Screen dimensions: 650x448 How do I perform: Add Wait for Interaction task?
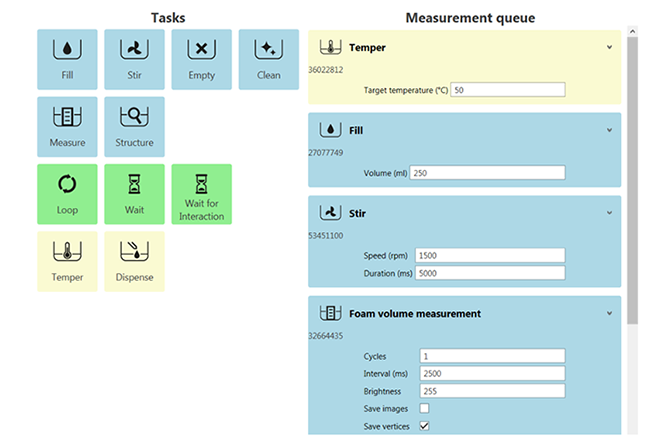click(201, 194)
